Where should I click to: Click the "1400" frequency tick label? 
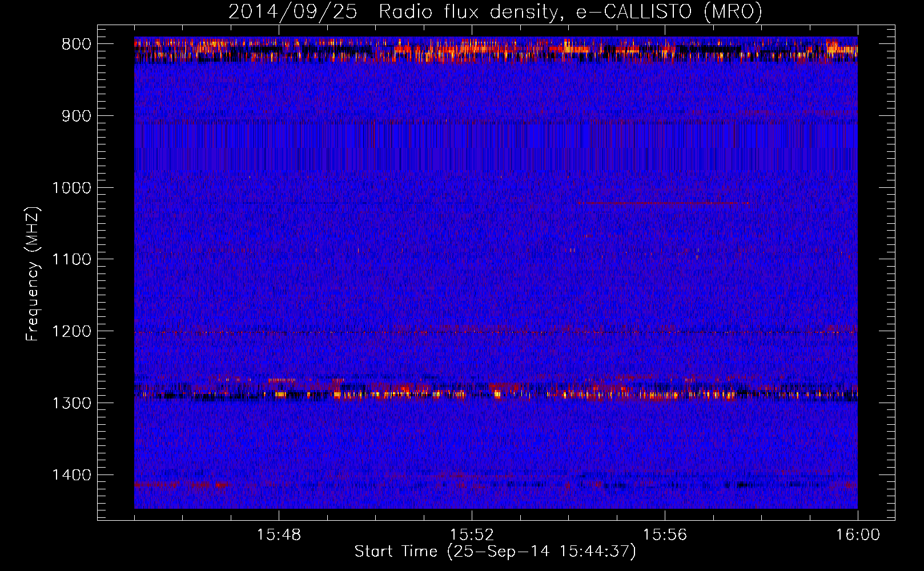(71, 475)
